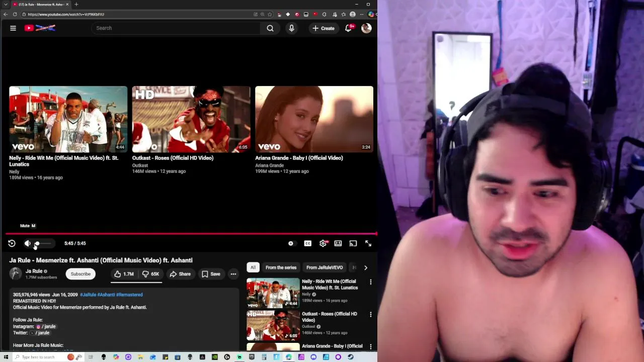This screenshot has height=362, width=644.
Task: Replay the video with the replay button
Action: point(12,243)
